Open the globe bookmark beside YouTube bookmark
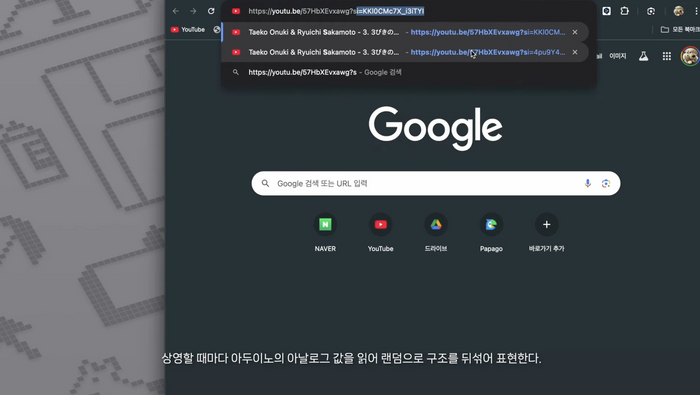 tap(217, 29)
